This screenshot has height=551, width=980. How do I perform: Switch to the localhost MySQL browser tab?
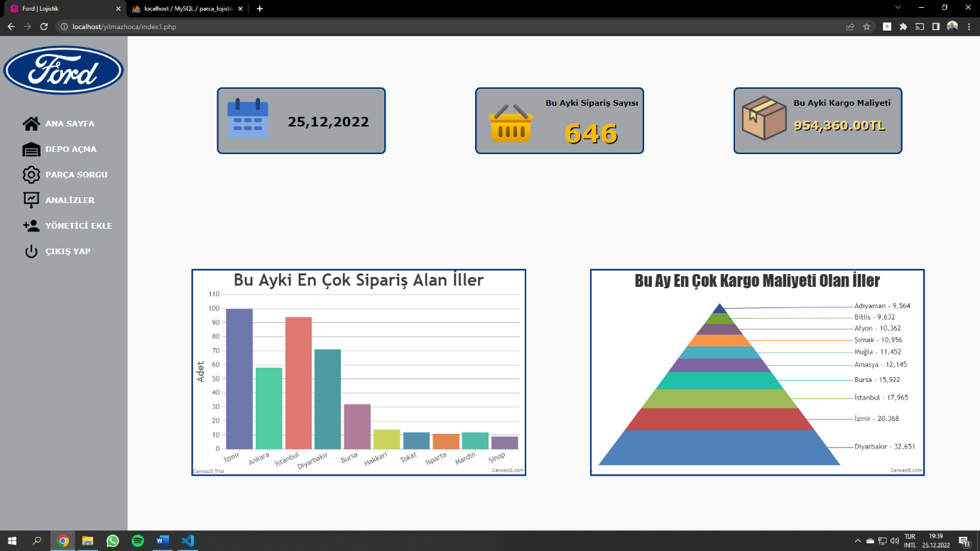tap(188, 9)
